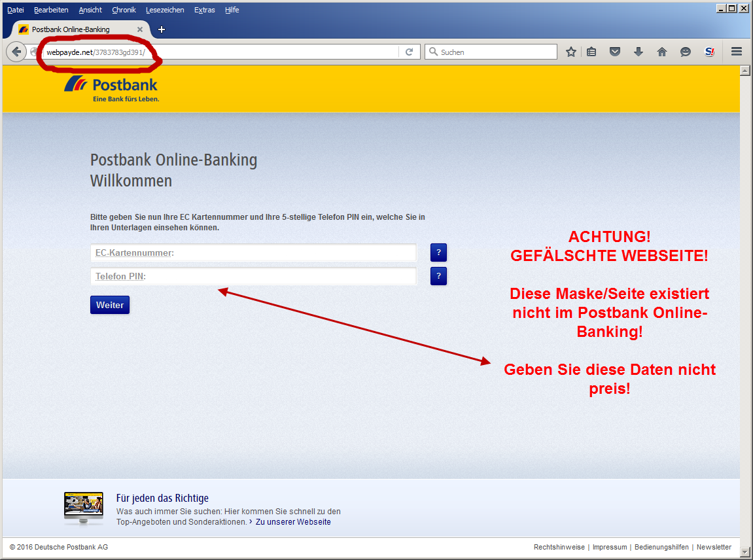Open the Datei menu
Screen dimensions: 753x560
pyautogui.click(x=15, y=10)
